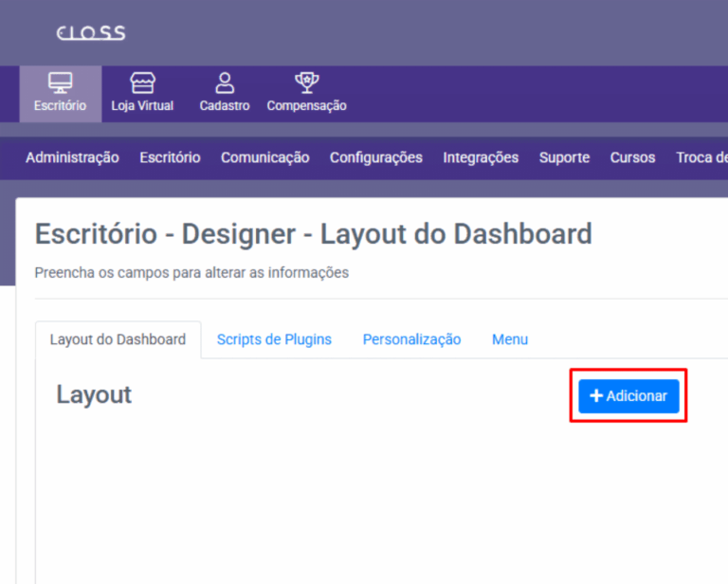Open the Compensação trophy icon

(306, 82)
